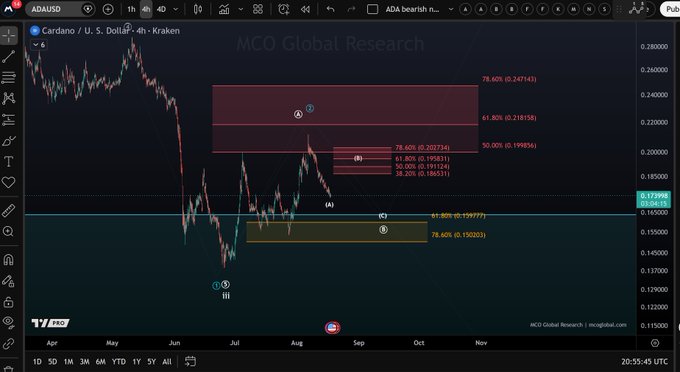
Task: Open the Fibonacci retracement tools
Action: pos(9,78)
